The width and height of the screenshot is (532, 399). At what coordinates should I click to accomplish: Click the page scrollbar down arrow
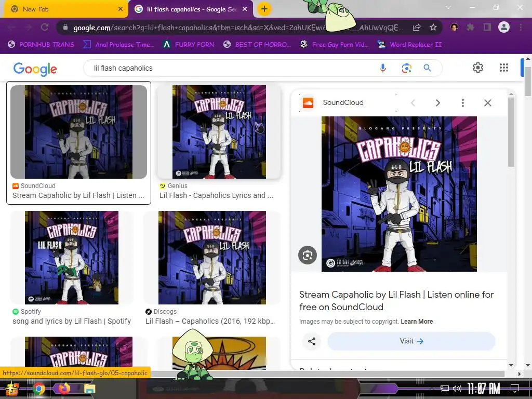(528, 365)
